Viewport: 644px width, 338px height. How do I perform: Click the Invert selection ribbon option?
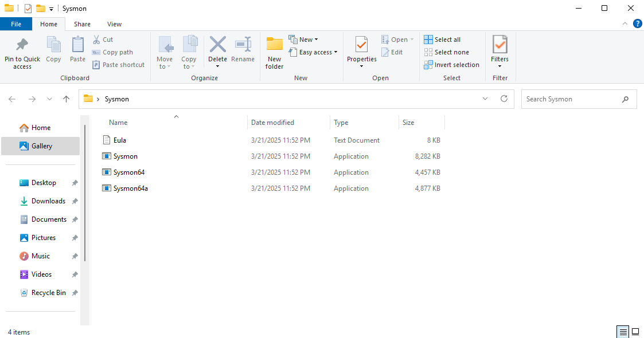coord(451,65)
